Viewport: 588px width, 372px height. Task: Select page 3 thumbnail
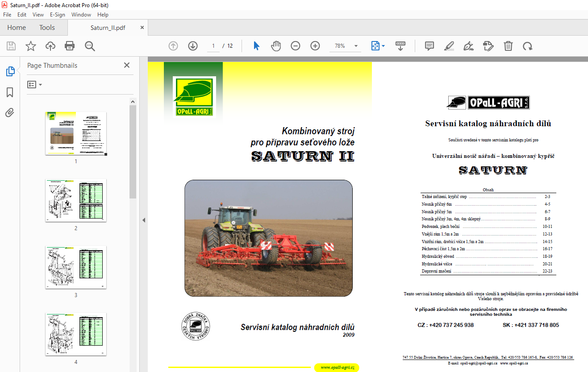[76, 267]
